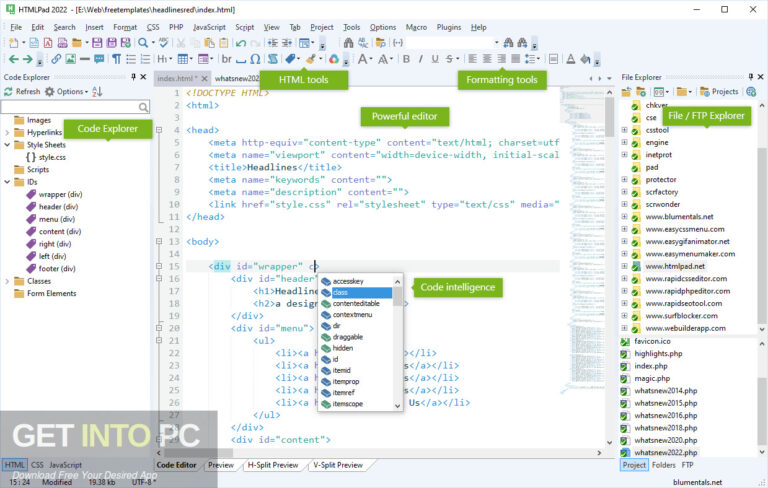Toggle underline formatting
The width and height of the screenshot is (768, 488).
[x=435, y=59]
